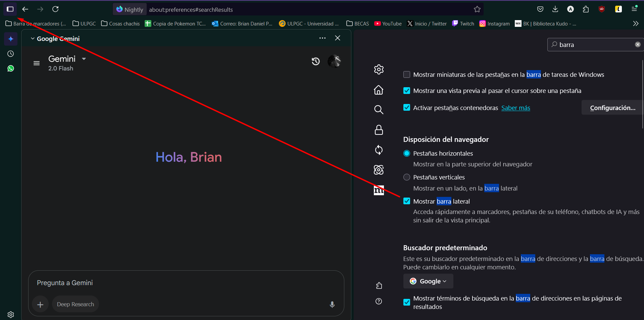The height and width of the screenshot is (320, 644).
Task: Toggle the sidebar button in the toolbar
Action: click(x=10, y=9)
